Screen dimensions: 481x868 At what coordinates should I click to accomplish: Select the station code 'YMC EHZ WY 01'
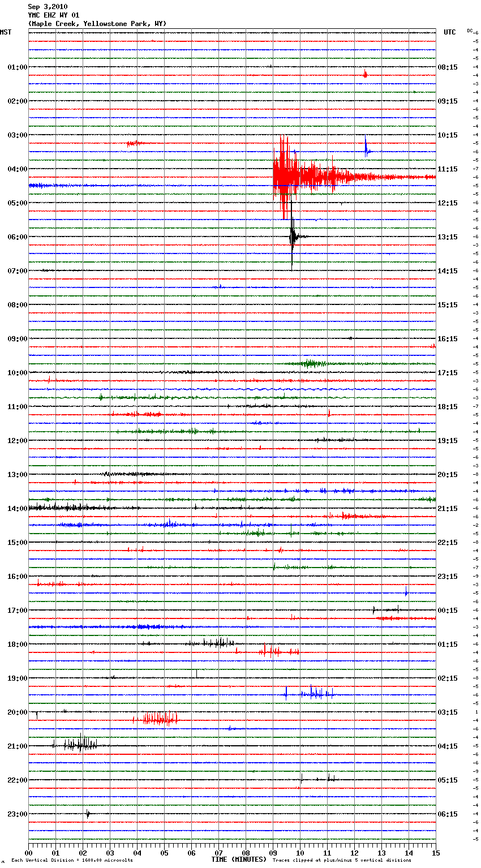click(54, 15)
